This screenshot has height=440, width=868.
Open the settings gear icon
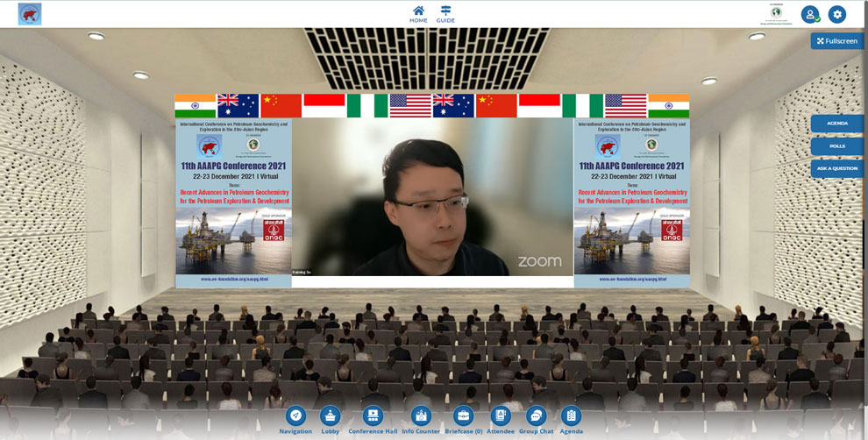click(837, 14)
